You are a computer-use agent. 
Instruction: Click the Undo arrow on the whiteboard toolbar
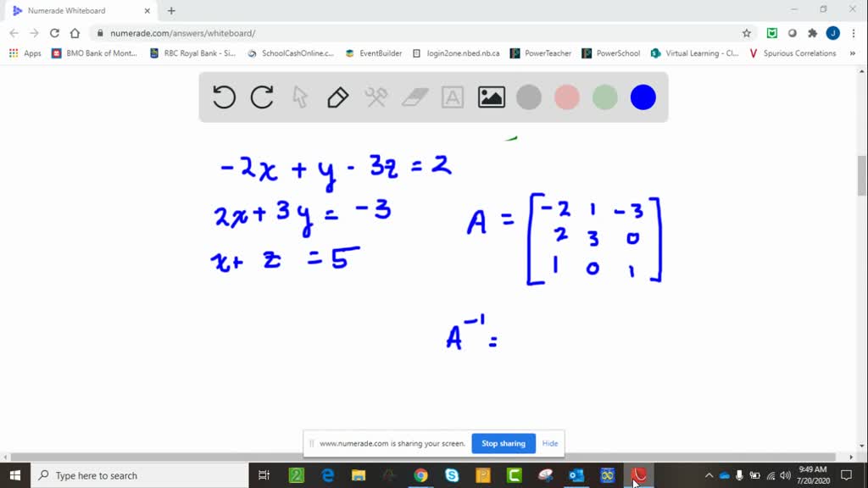tap(223, 97)
